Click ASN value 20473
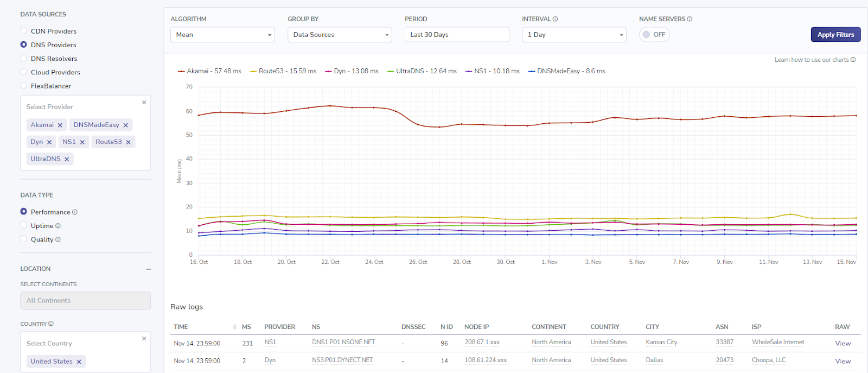Screen dimensions: 868x373 (724, 360)
